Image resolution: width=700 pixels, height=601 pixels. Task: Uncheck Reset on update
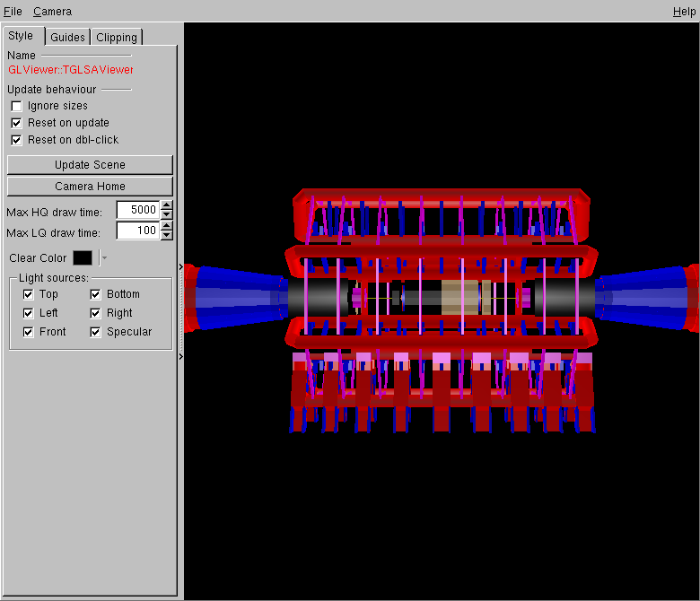[x=16, y=123]
